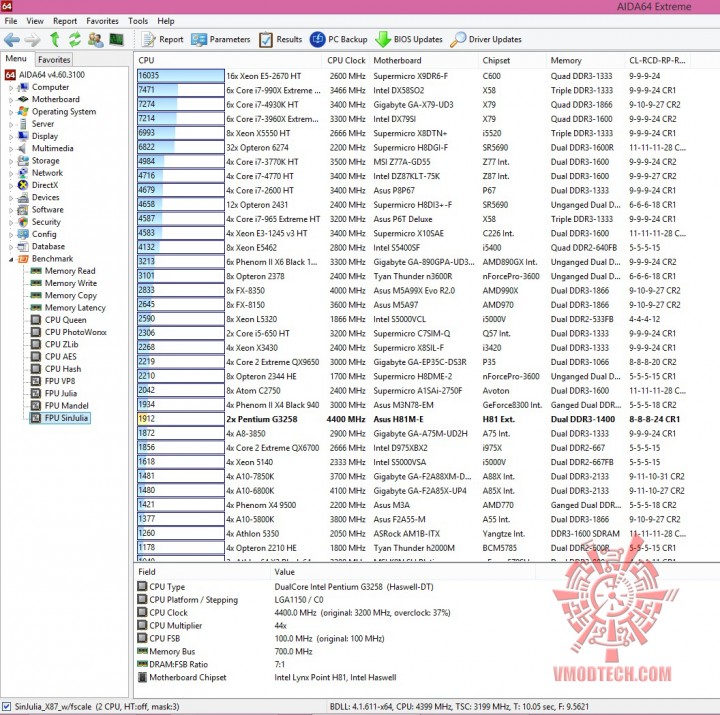Select the 2x Pentium G3258 result row

(412, 419)
